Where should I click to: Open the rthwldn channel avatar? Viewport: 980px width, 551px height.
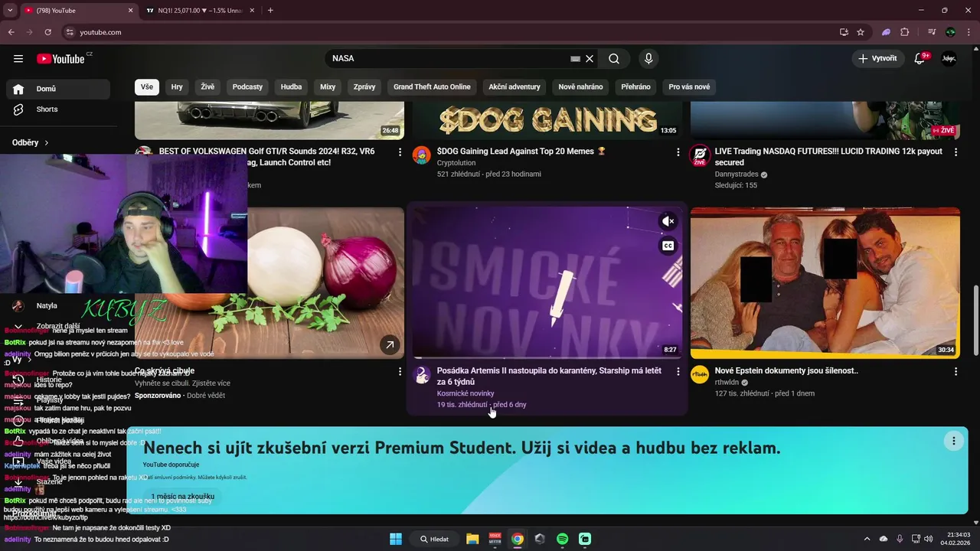699,374
